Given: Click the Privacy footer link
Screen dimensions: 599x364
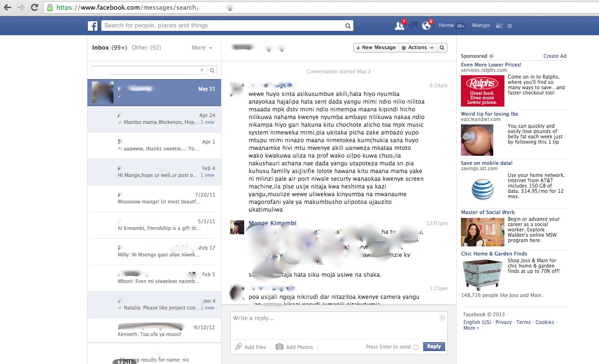Looking at the screenshot, I should [503, 322].
